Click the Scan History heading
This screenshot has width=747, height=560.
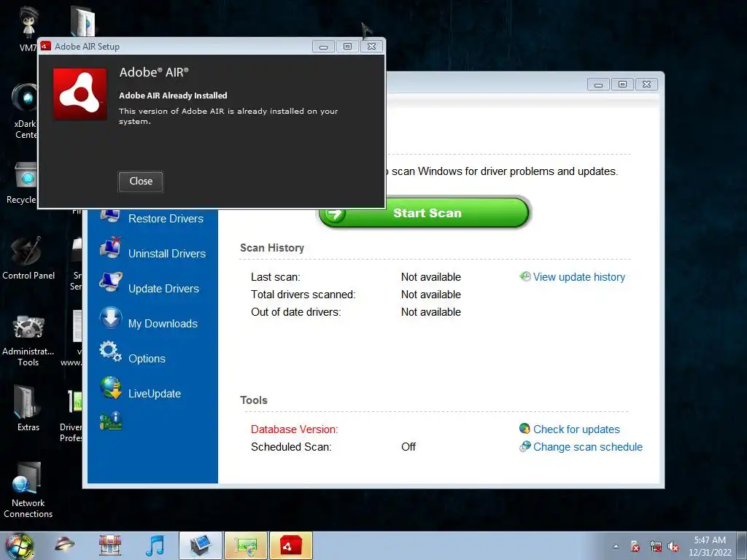[272, 248]
